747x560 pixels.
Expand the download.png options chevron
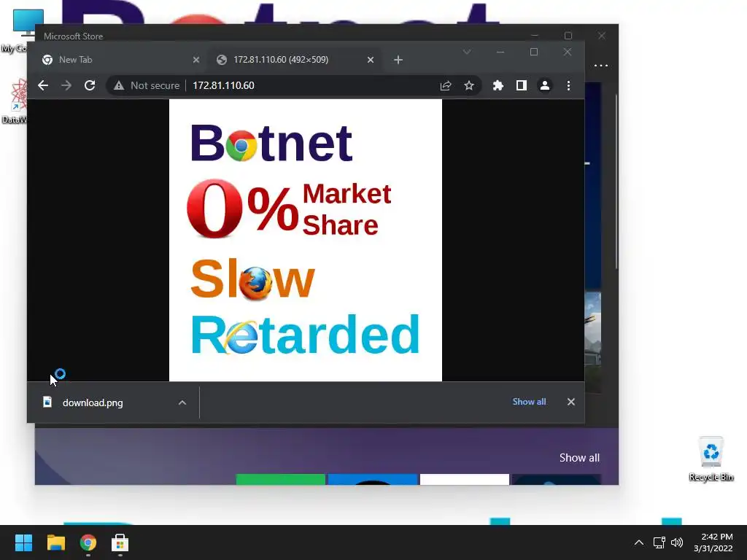pos(182,402)
